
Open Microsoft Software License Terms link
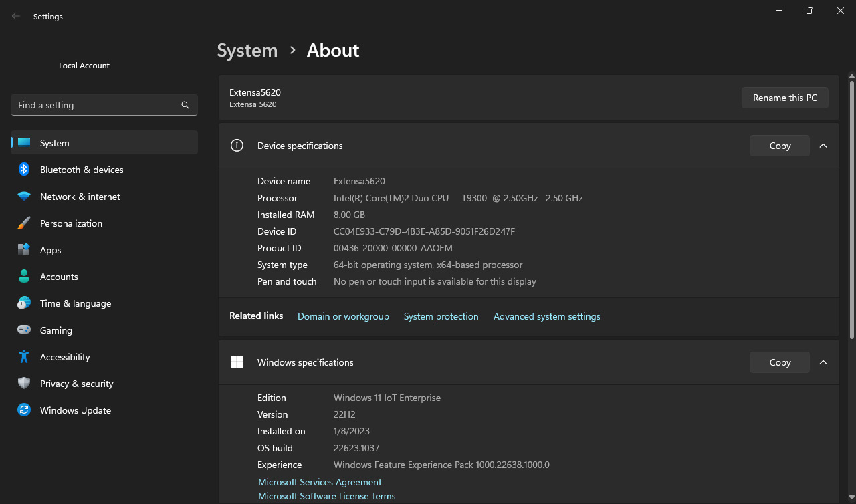pos(327,496)
